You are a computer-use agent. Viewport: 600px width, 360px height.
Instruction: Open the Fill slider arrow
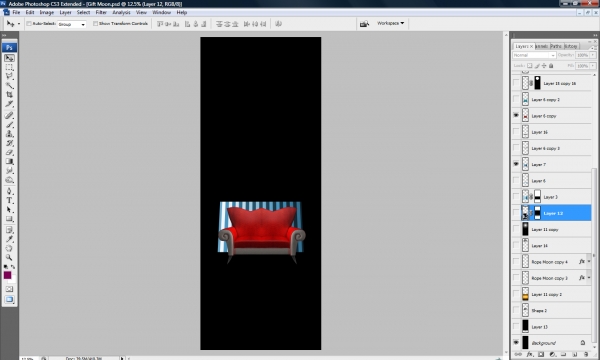click(x=593, y=66)
